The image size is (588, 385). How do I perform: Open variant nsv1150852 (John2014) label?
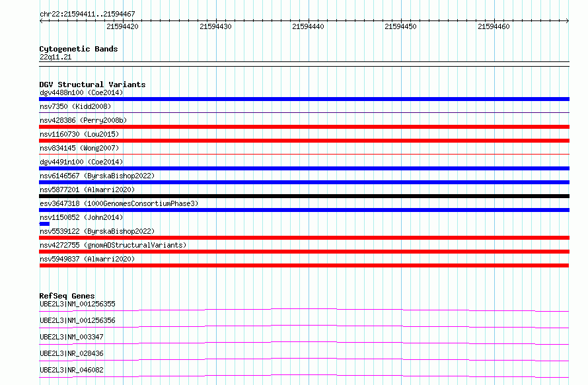(81, 217)
